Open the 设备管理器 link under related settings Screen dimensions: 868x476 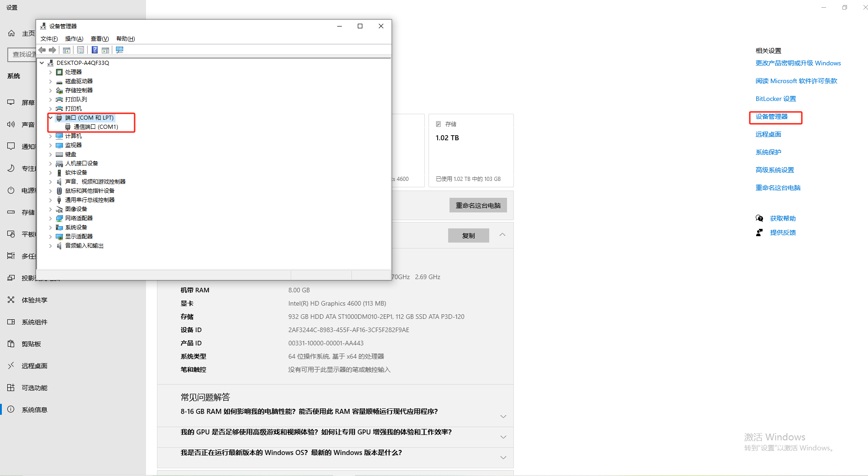click(x=771, y=116)
